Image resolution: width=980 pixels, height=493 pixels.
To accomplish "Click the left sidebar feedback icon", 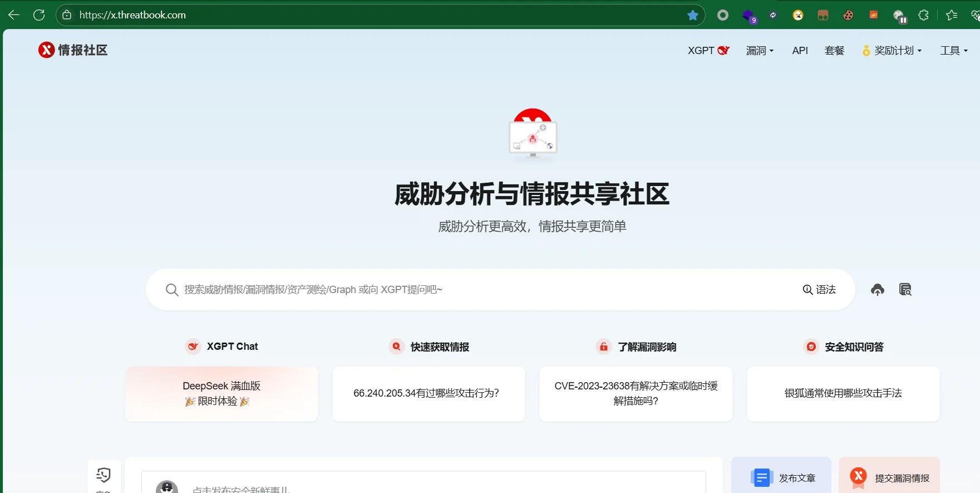I will click(x=104, y=475).
